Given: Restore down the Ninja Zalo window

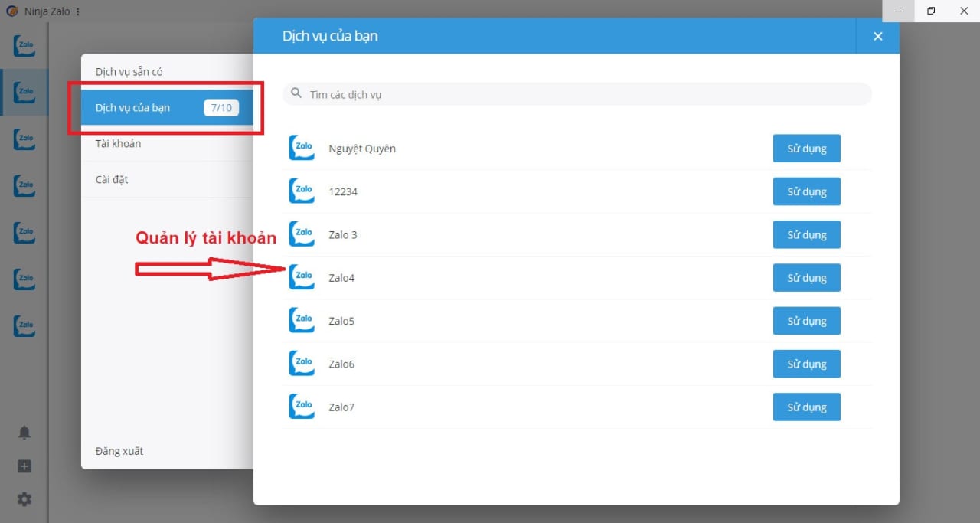Looking at the screenshot, I should tap(931, 11).
